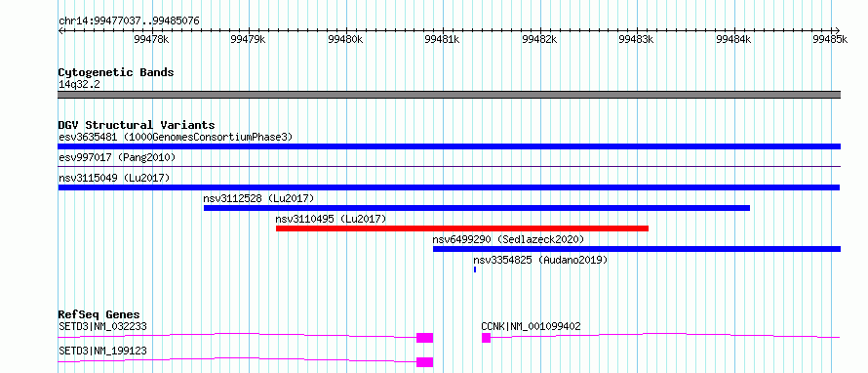This screenshot has width=868, height=373.
Task: Click the 99482k ruler tick label
Action: pyautogui.click(x=539, y=39)
